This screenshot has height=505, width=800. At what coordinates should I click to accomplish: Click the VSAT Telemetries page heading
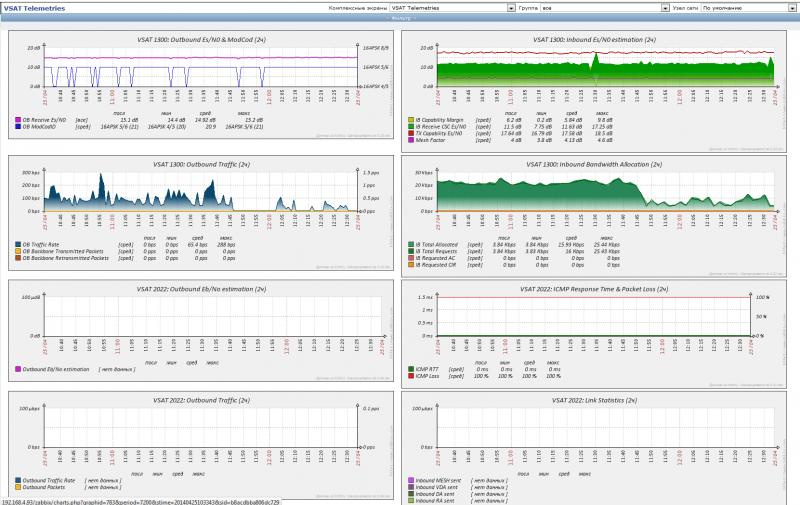pyautogui.click(x=35, y=7)
